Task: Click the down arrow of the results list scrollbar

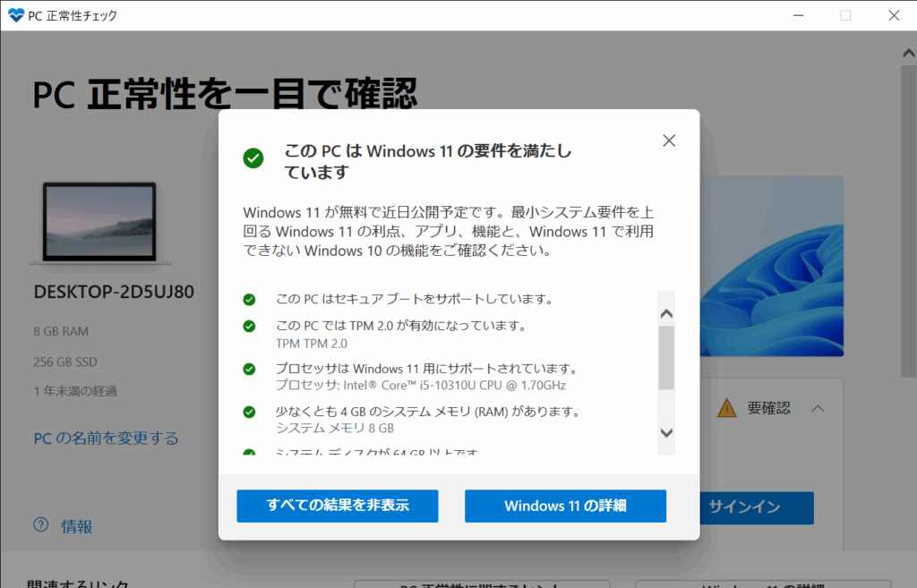Action: point(666,432)
